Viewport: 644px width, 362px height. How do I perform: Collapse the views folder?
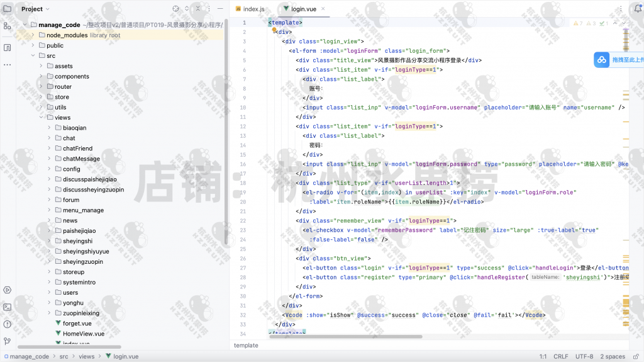coord(42,118)
